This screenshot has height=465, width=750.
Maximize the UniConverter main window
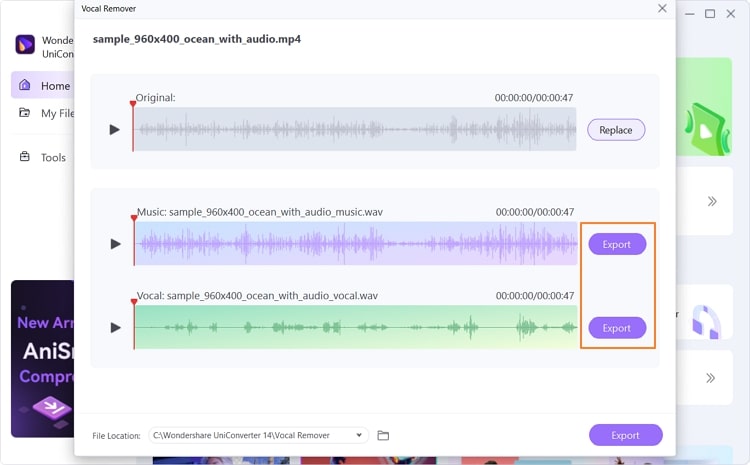pyautogui.click(x=710, y=14)
